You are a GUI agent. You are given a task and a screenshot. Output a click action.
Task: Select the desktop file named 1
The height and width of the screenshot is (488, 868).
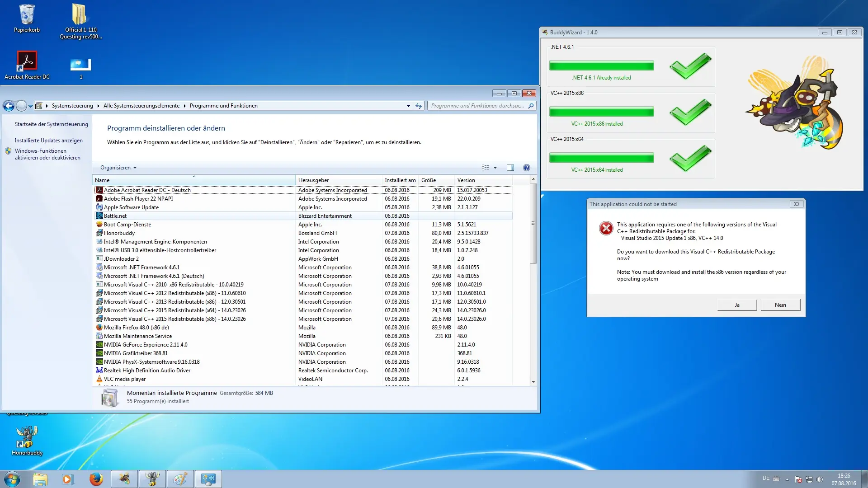[80, 68]
